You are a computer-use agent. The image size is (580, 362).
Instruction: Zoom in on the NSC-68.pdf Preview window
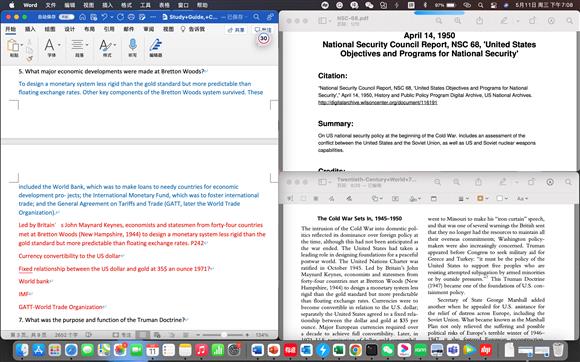(x=458, y=21)
